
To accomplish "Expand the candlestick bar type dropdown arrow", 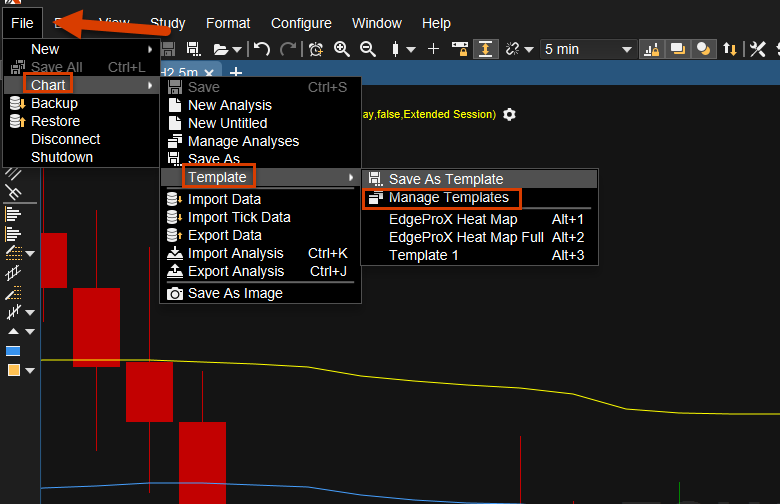I will [411, 50].
